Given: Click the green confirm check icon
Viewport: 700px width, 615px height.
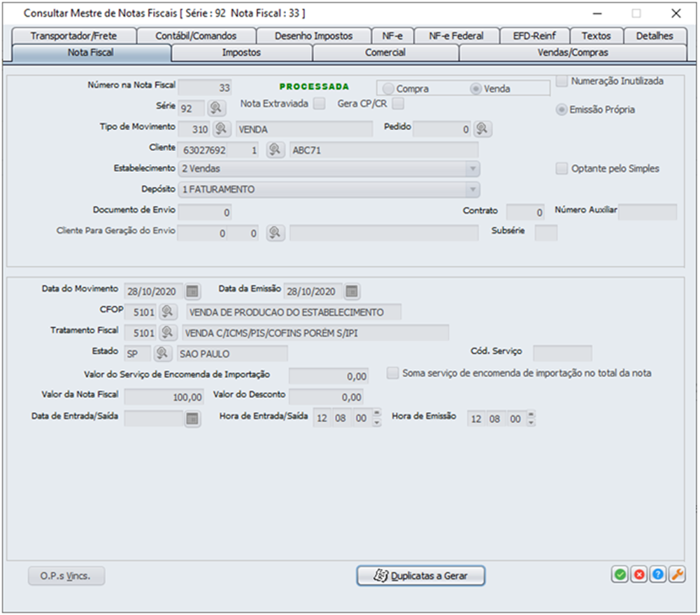Looking at the screenshot, I should [620, 574].
